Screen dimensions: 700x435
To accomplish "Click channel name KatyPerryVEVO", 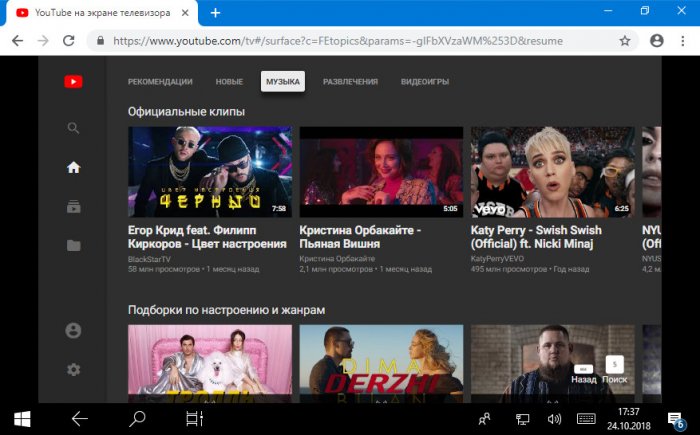I will coord(497,259).
